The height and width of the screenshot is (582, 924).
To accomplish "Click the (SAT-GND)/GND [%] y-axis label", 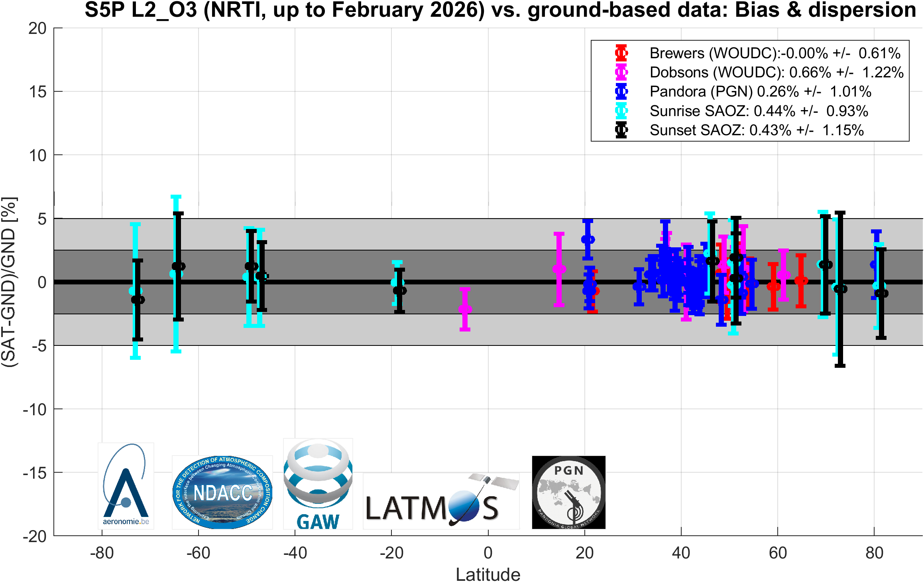I will pos(9,282).
